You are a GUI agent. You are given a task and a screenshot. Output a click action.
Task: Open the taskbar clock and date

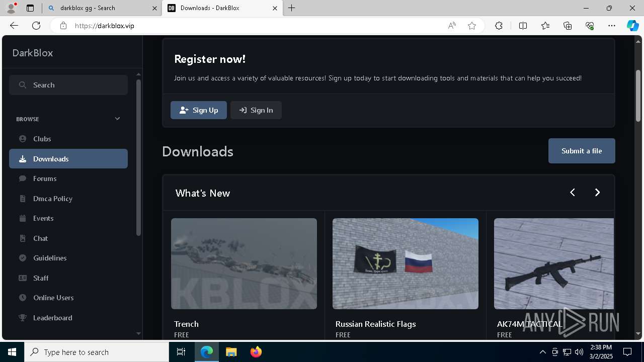(601, 352)
